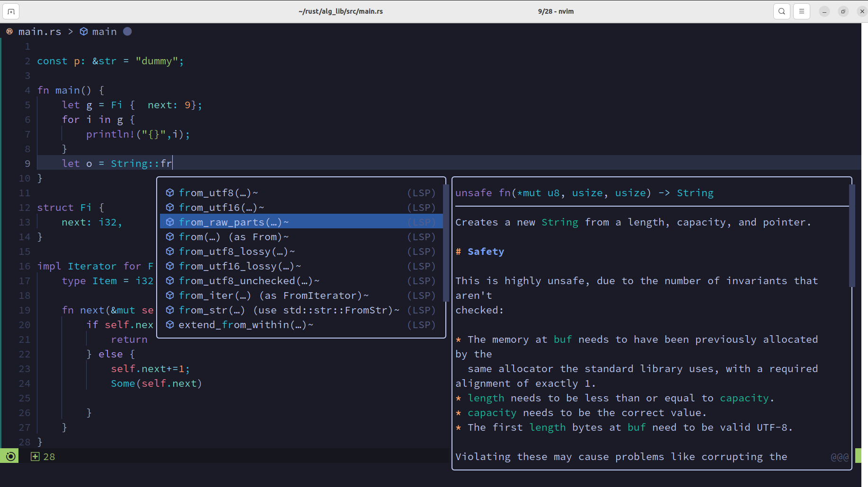
Task: Click the cube icon next to main breadcrumb
Action: tap(84, 31)
